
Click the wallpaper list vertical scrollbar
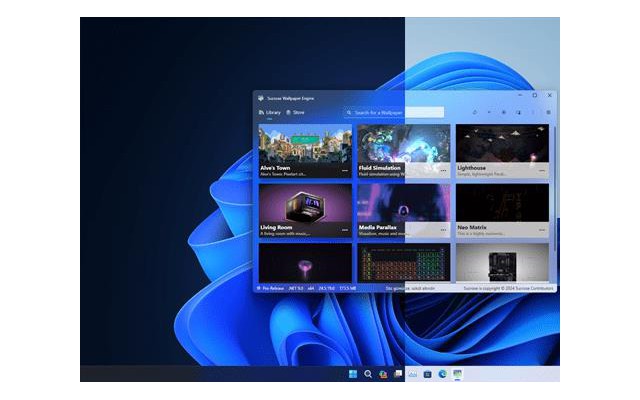[x=554, y=189]
